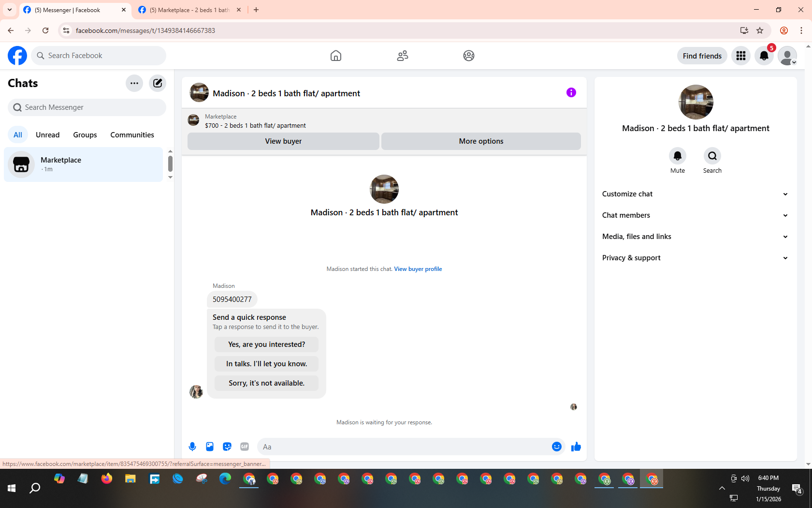The width and height of the screenshot is (812, 508).
Task: Open File Explorer from the taskbar
Action: 130,479
